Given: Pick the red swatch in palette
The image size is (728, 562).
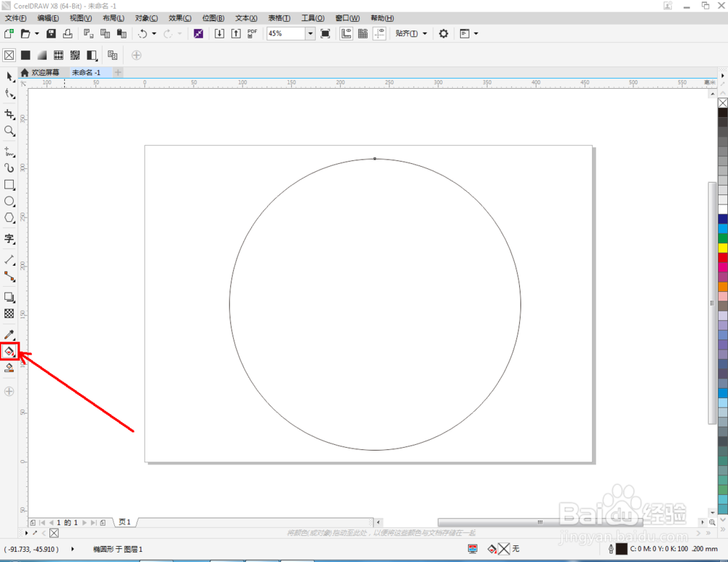Looking at the screenshot, I should (x=723, y=257).
